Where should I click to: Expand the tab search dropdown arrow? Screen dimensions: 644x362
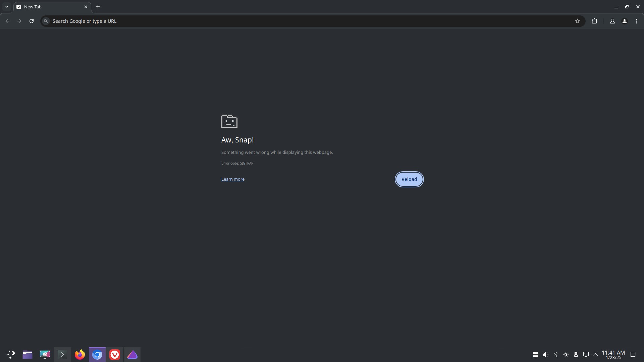click(6, 7)
